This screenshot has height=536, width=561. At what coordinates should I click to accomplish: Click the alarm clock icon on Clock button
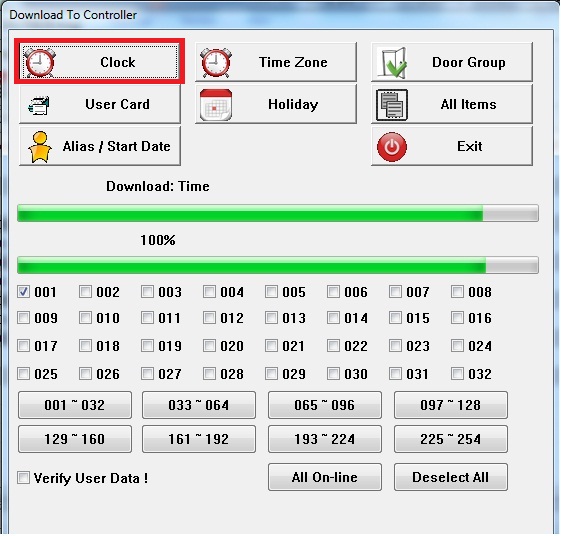tap(40, 63)
